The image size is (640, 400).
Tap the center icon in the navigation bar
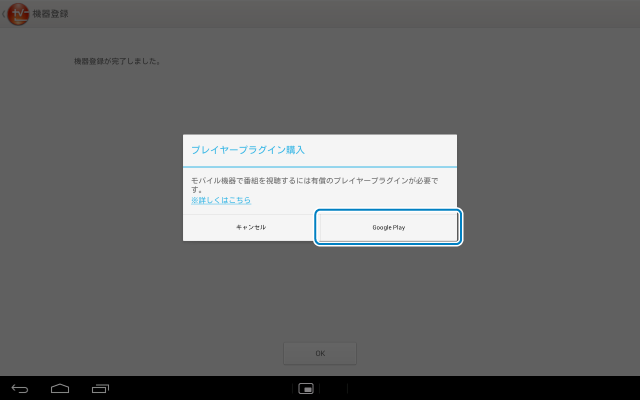click(x=308, y=387)
